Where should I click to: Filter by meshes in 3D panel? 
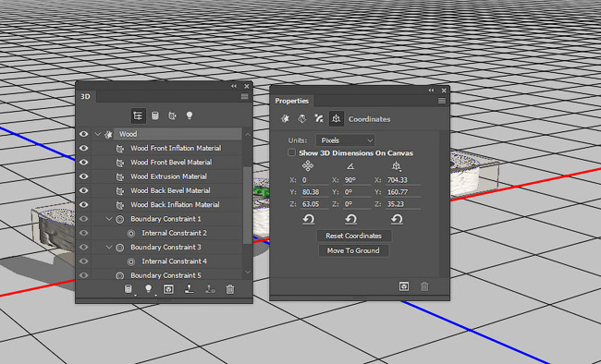tap(154, 115)
